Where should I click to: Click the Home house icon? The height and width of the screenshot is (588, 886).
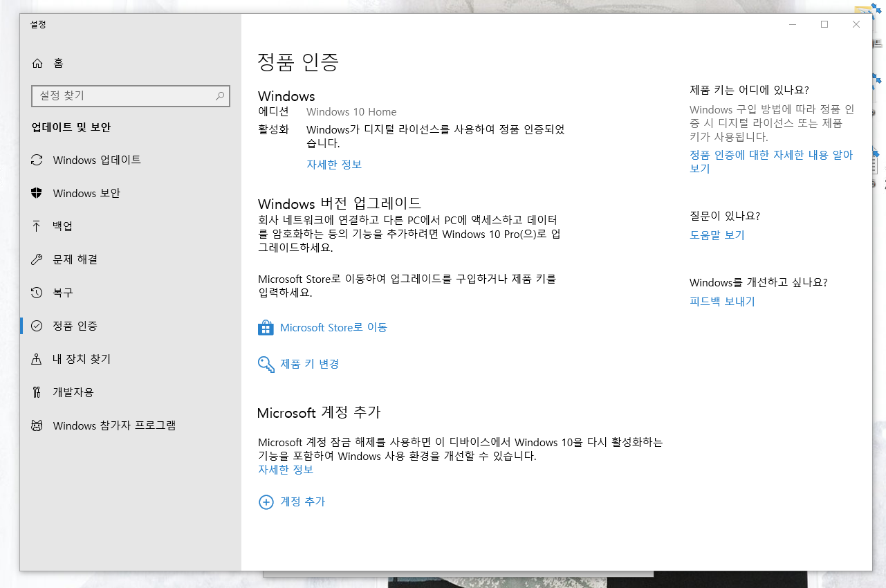(x=37, y=63)
